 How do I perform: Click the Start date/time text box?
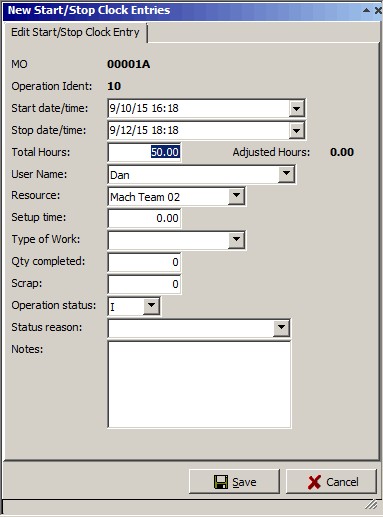[x=199, y=108]
